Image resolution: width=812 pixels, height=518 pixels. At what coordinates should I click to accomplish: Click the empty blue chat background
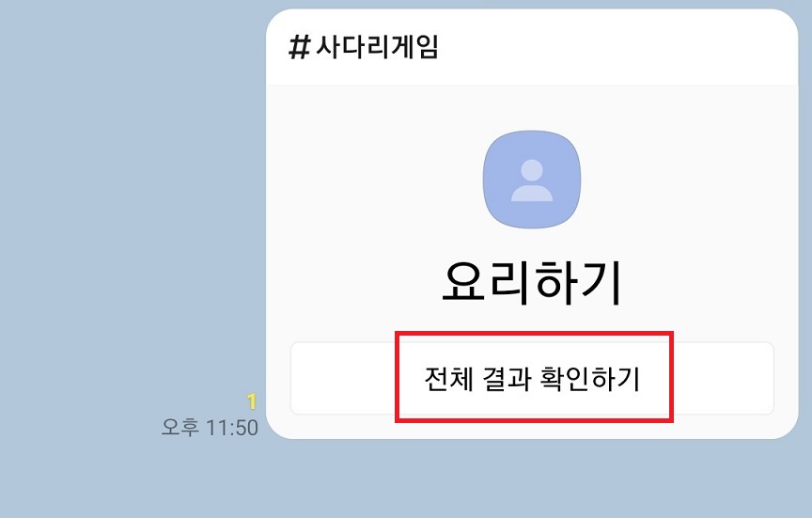pyautogui.click(x=130, y=207)
